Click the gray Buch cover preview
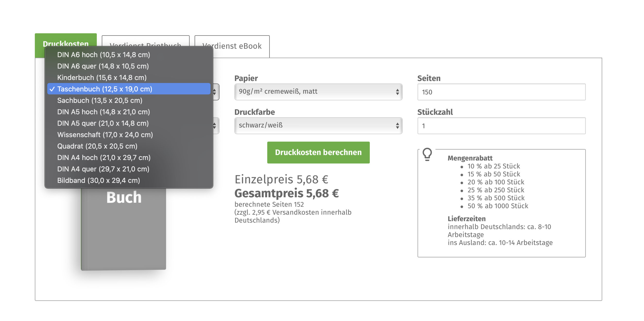This screenshot has height=321, width=644. click(124, 229)
